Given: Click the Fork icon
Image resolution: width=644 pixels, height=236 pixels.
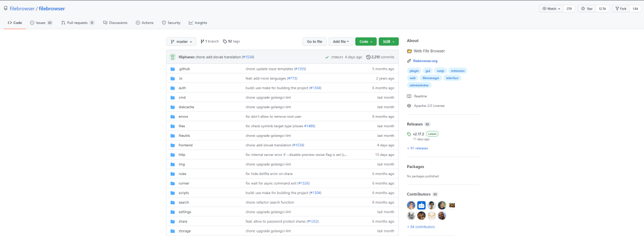Looking at the screenshot, I should coord(617,8).
